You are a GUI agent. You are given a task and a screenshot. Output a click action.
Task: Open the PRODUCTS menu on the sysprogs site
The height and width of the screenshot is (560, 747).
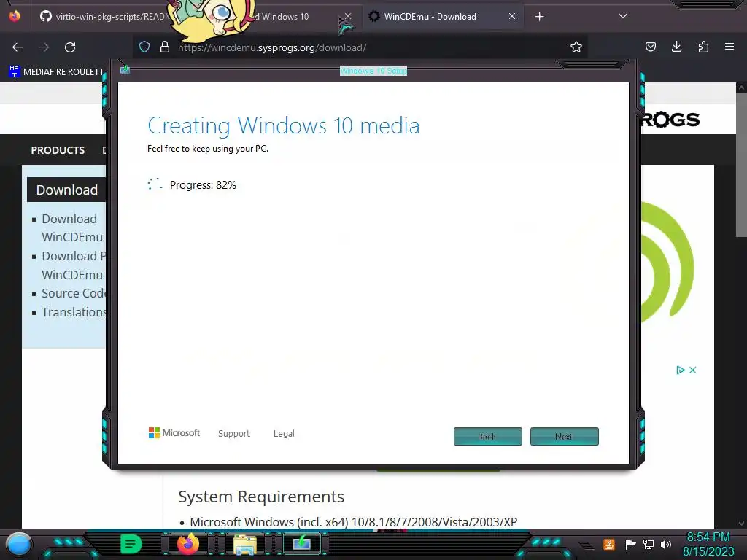[58, 150]
